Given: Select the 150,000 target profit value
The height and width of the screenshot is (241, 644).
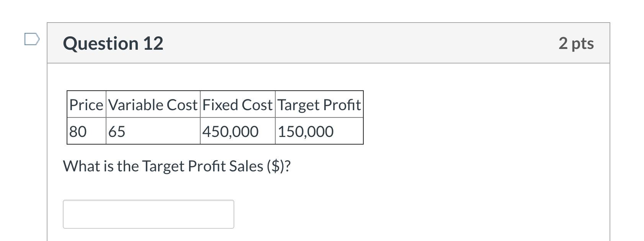Looking at the screenshot, I should pos(306,131).
